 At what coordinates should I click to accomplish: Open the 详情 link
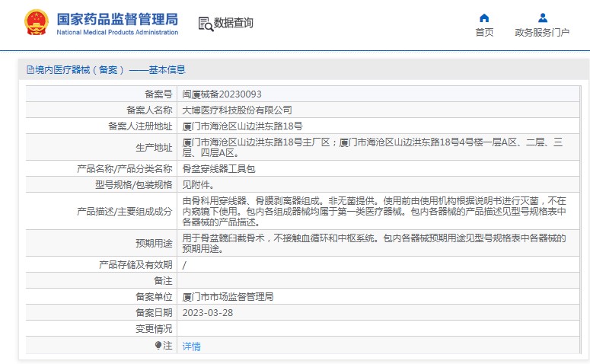pyautogui.click(x=191, y=346)
